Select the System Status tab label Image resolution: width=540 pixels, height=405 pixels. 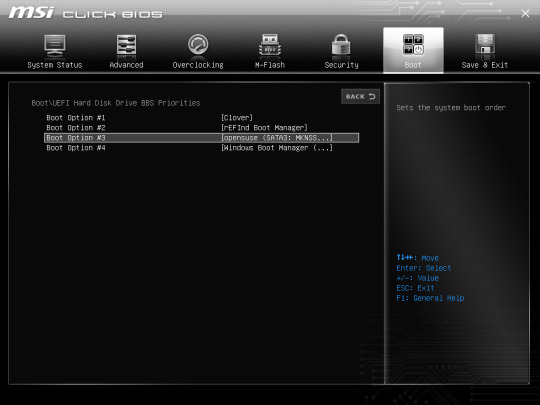coord(55,65)
